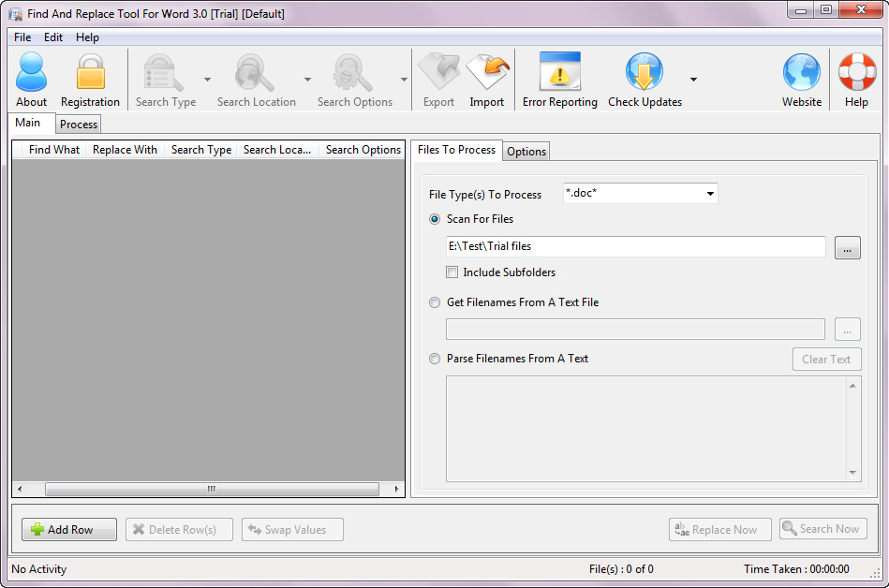The width and height of the screenshot is (889, 588).
Task: Open Error Reporting from the toolbar
Action: [559, 73]
